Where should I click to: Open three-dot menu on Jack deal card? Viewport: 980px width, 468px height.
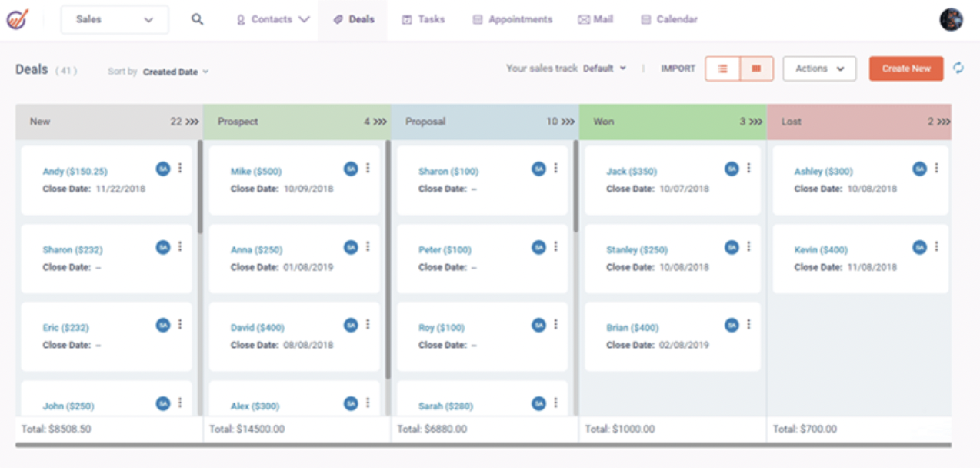[748, 168]
